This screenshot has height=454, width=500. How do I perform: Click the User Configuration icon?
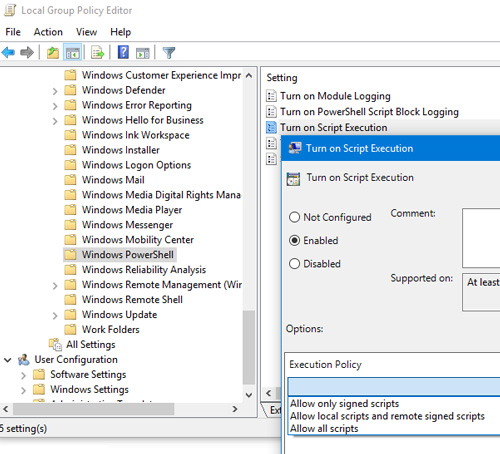24,360
